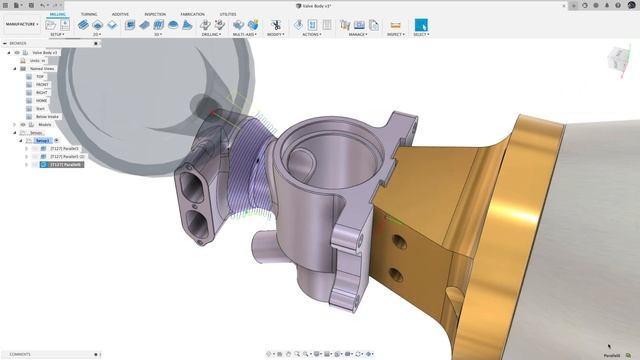
Task: Select the RIGHT named view
Action: [42, 93]
